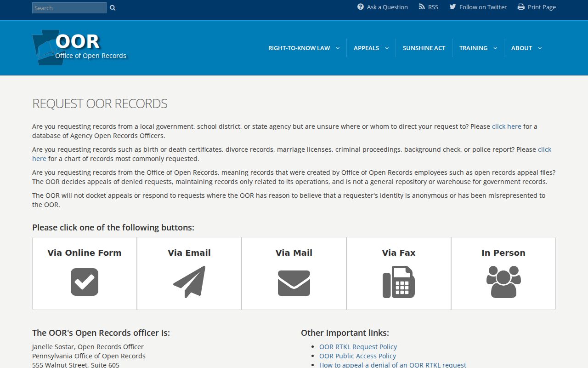Click the Office of Open Records site title
Viewport: 588px width, 368px height.
[x=91, y=56]
